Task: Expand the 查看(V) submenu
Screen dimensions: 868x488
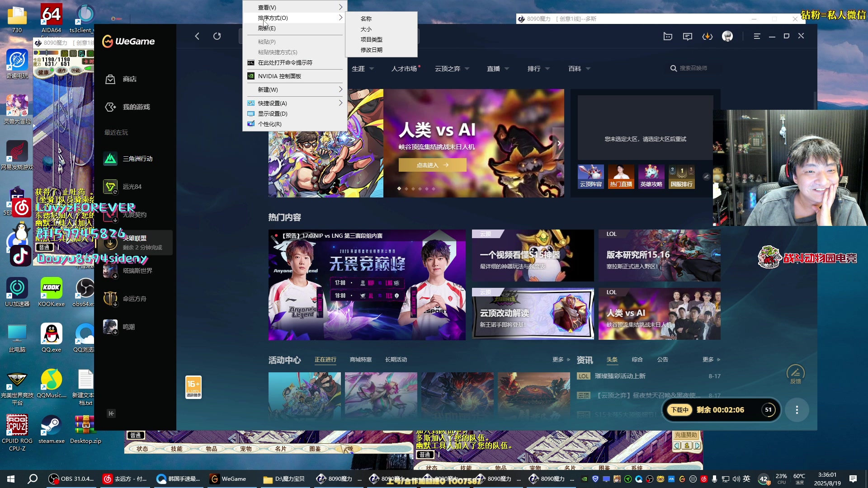Action: (x=295, y=7)
